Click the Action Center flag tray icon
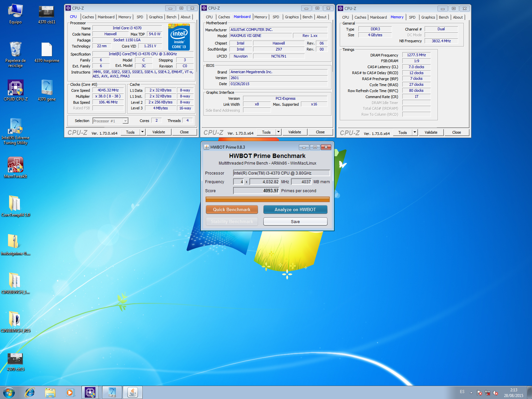 point(479,393)
